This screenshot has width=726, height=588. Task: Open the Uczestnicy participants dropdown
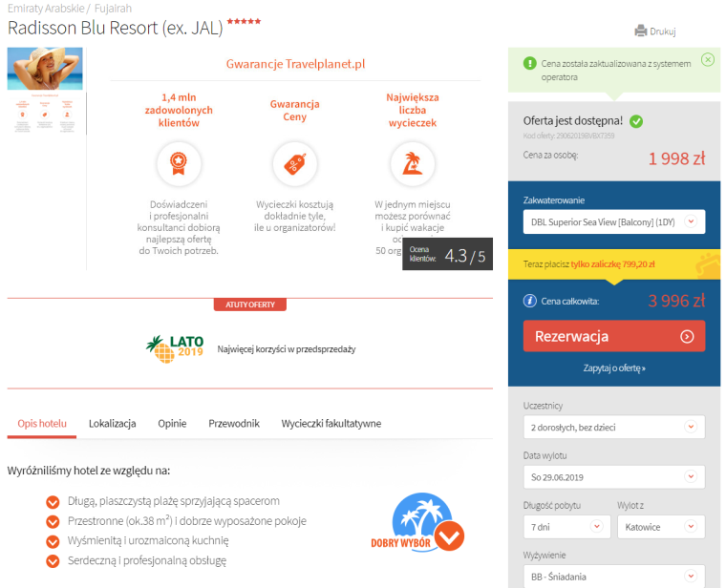pos(614,427)
